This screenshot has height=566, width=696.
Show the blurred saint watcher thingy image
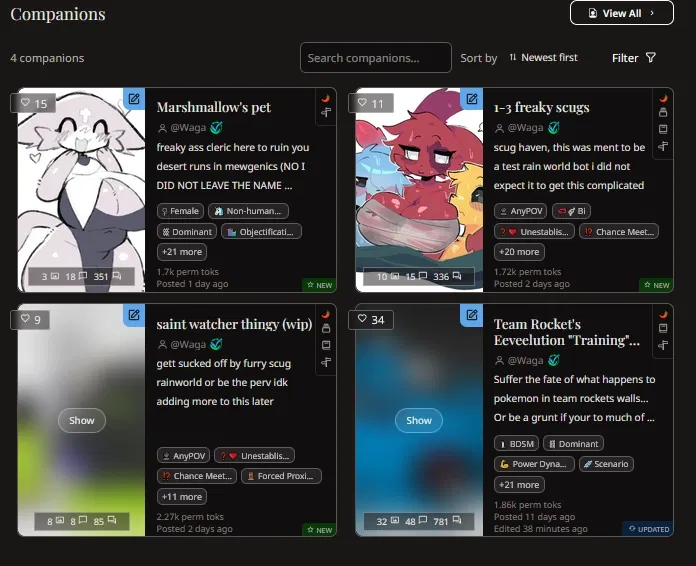(82, 420)
